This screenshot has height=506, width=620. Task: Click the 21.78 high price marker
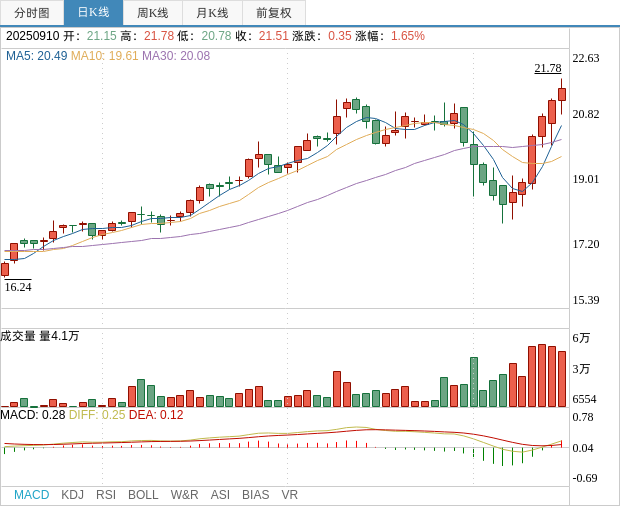tap(547, 68)
